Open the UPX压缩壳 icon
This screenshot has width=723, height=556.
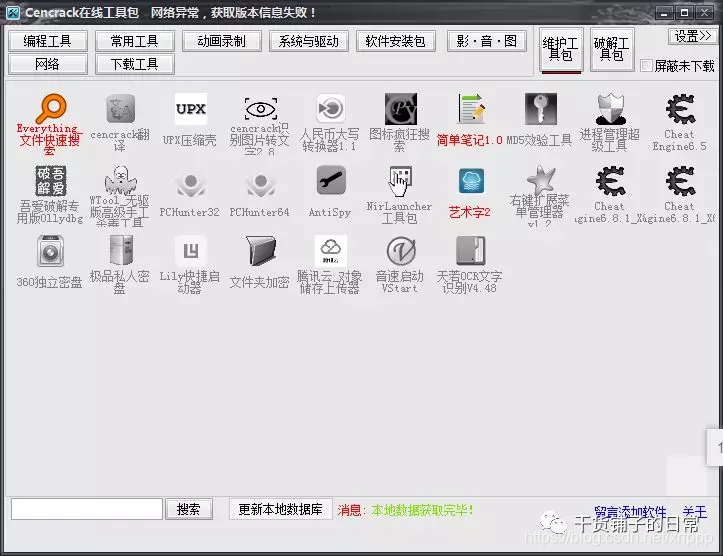point(190,109)
